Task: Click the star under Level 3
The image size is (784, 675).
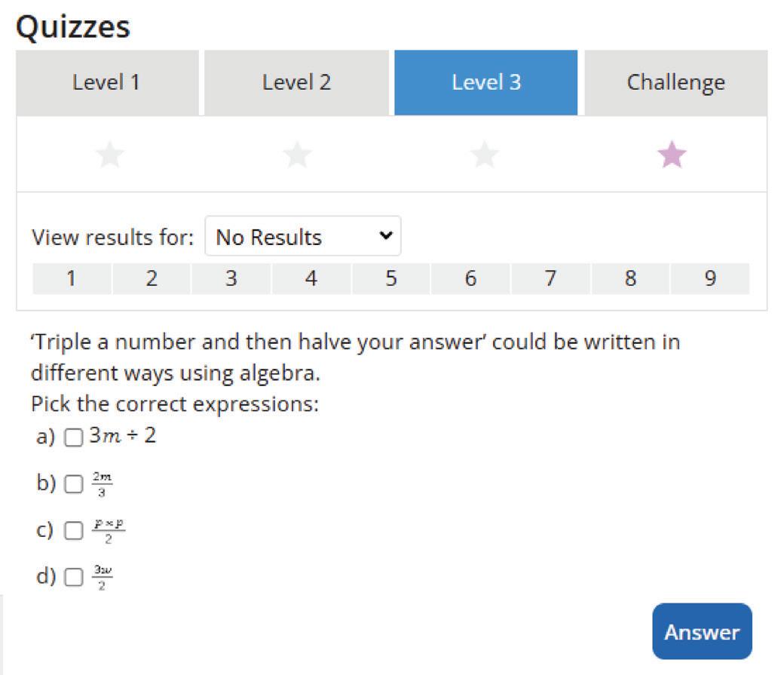Action: coord(485,156)
